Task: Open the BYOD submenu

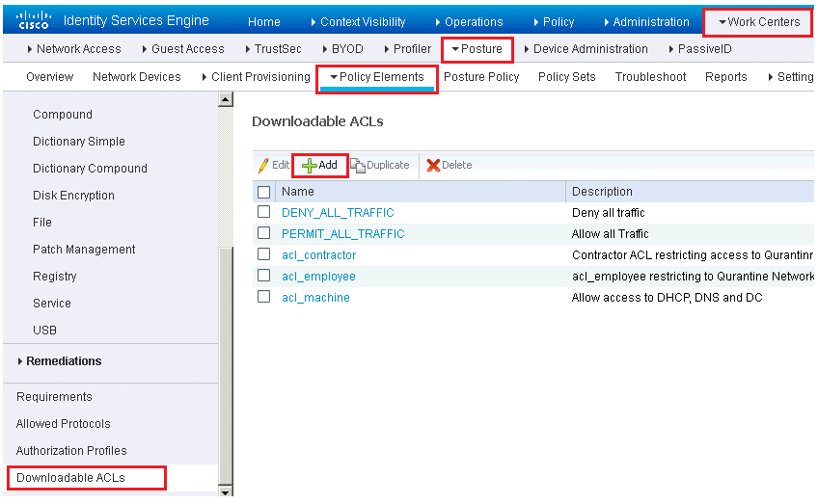Action: (342, 49)
